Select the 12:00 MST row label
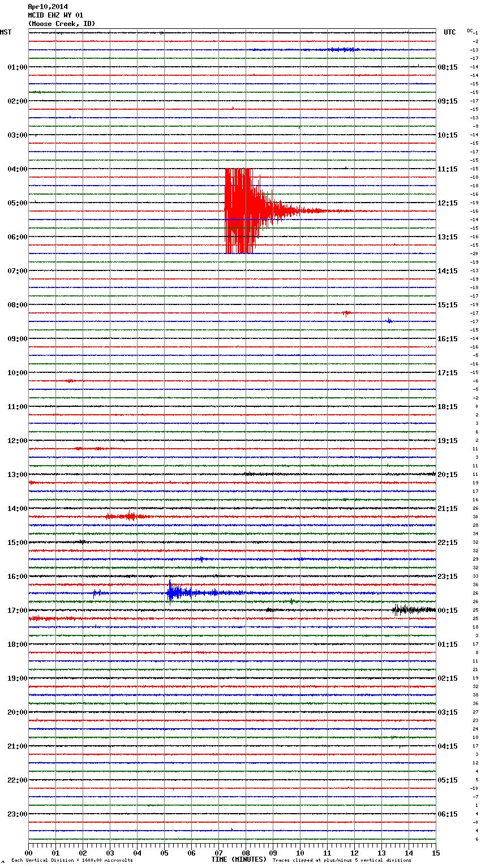The image size is (481, 868). 17,441
